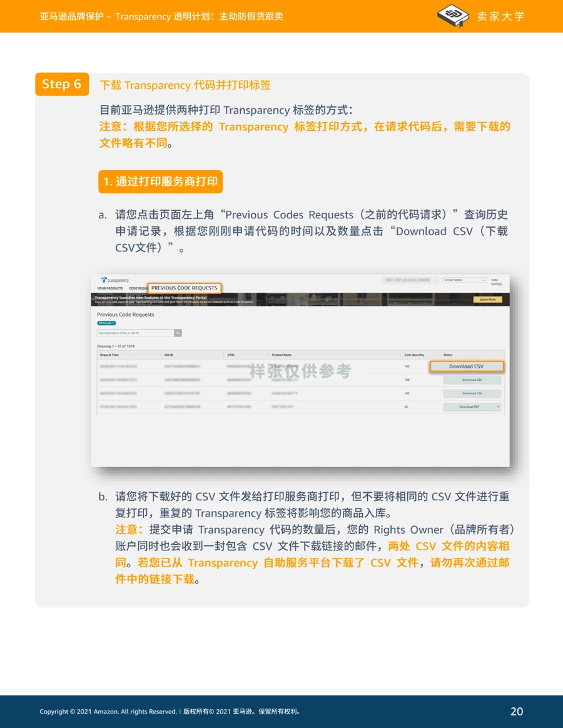This screenshot has width=563, height=728.
Task: Open the YOUR PRODUCTS tab
Action: point(110,288)
